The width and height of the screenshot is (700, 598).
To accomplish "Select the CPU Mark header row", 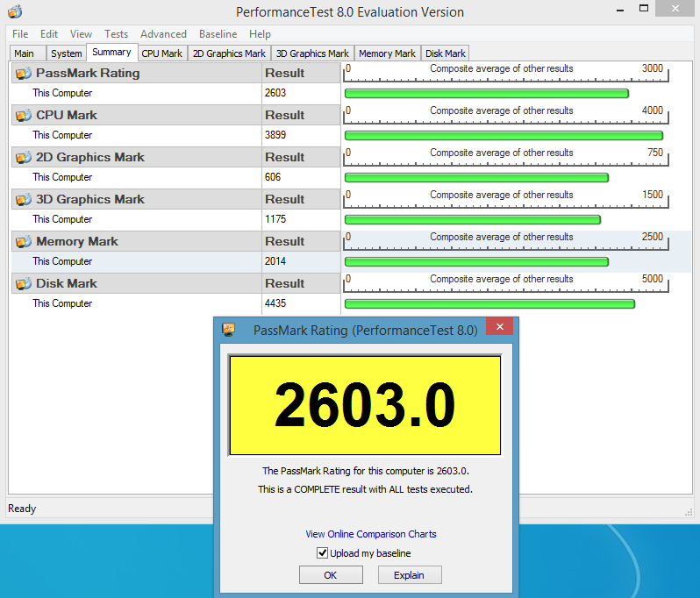I will (x=176, y=115).
